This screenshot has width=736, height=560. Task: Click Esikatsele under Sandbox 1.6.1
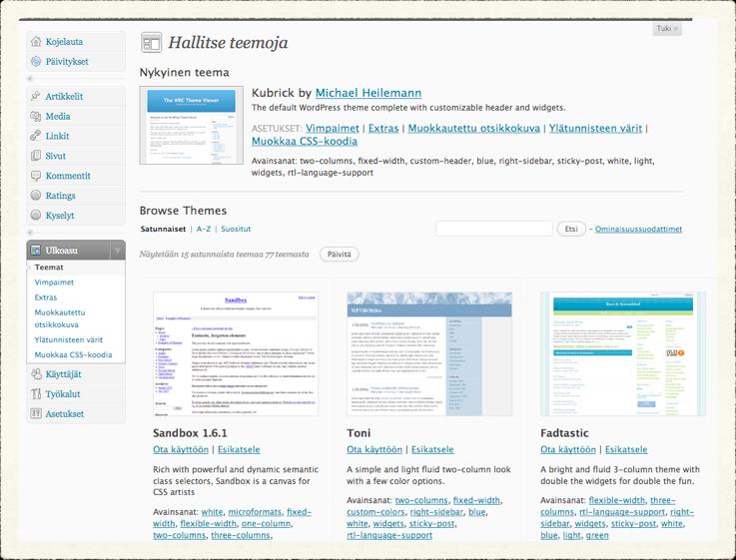pos(239,449)
